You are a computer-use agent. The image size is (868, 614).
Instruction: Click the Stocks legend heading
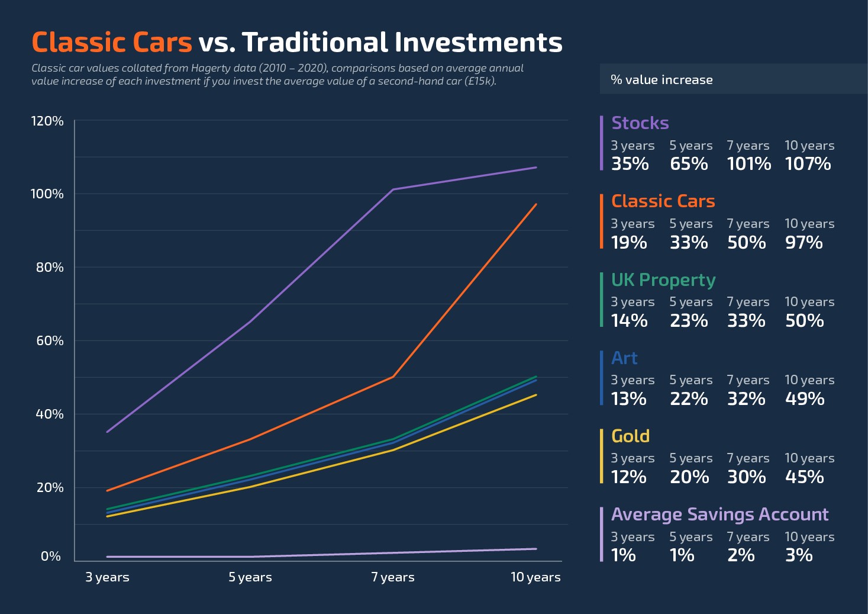pos(640,123)
